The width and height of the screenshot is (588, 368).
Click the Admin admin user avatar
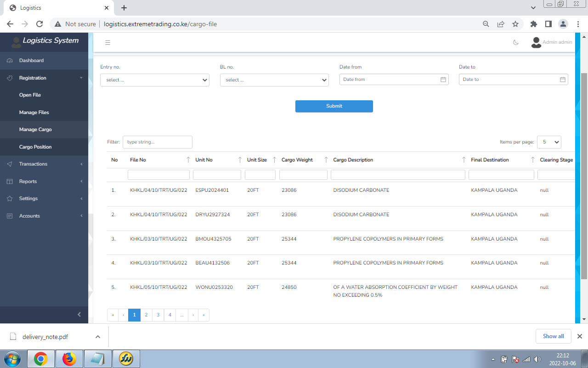click(536, 42)
